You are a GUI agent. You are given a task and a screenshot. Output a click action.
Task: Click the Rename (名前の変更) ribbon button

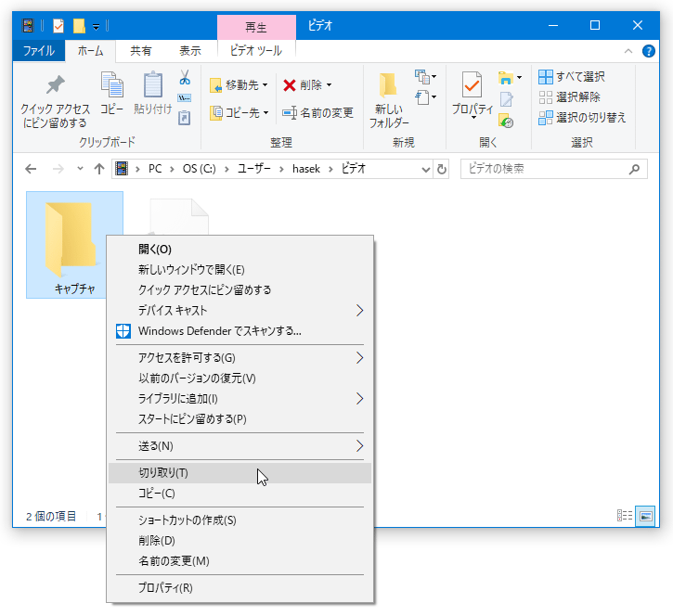tap(318, 113)
